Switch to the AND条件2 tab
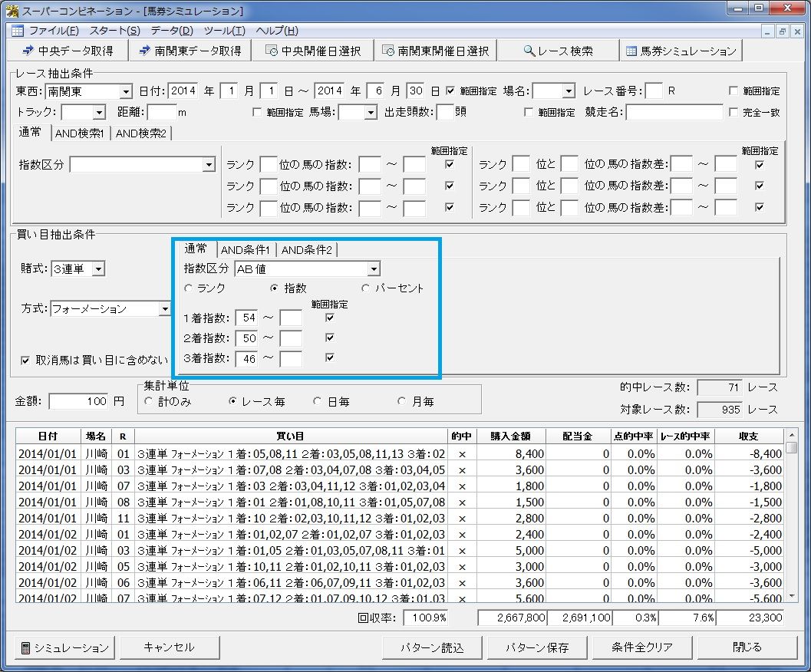 click(x=307, y=250)
